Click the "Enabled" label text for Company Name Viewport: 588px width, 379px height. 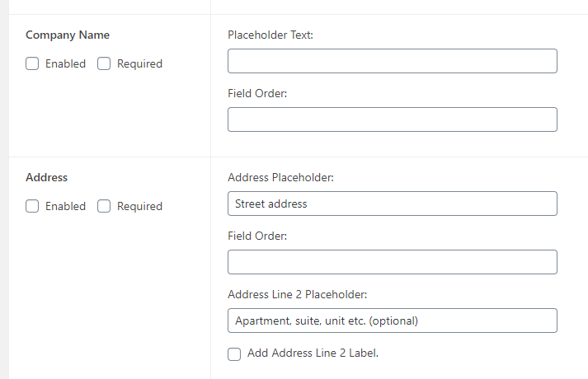(65, 63)
